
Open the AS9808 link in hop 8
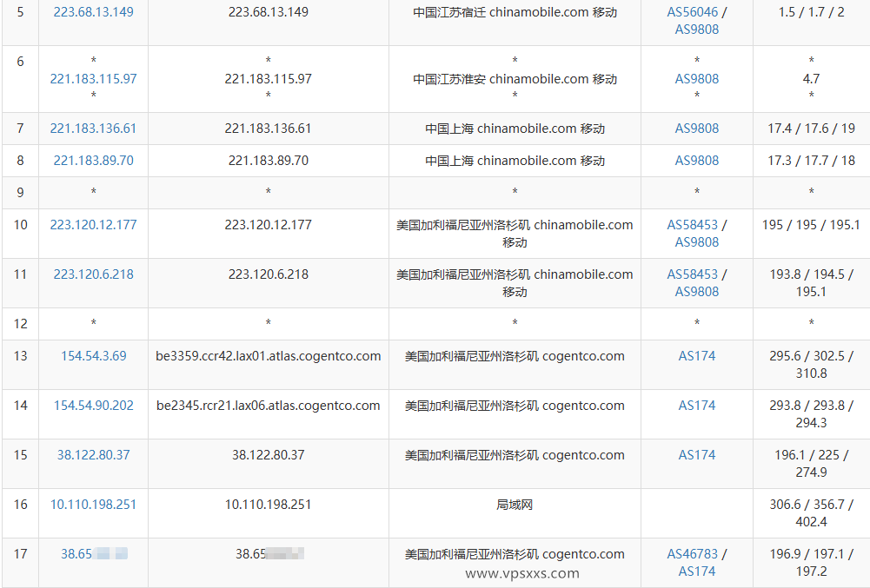(697, 160)
